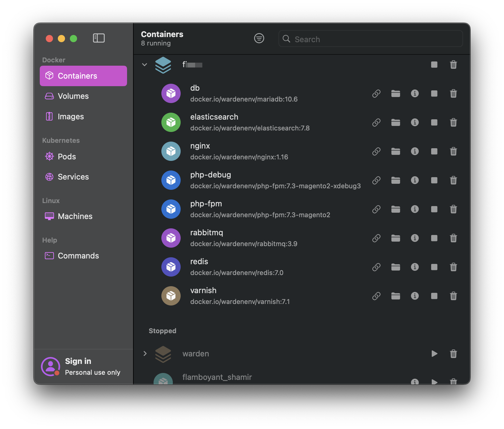Focus the container Search field
This screenshot has width=504, height=429.
point(371,39)
